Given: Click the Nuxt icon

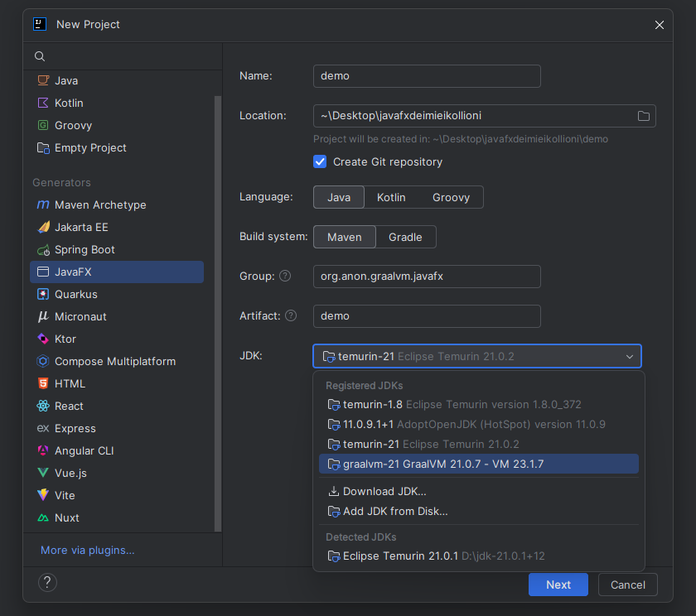Looking at the screenshot, I should 43,517.
